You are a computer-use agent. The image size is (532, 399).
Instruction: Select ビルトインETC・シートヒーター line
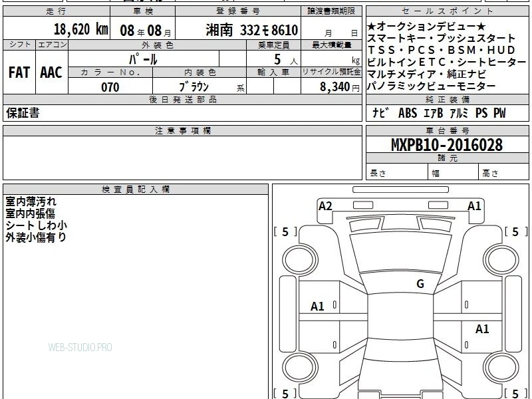click(x=446, y=62)
